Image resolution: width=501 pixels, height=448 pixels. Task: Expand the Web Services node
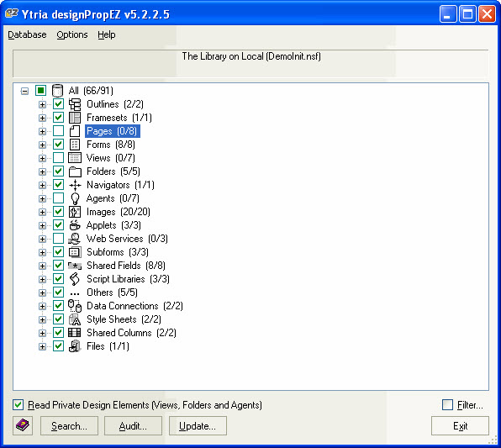[x=42, y=239]
